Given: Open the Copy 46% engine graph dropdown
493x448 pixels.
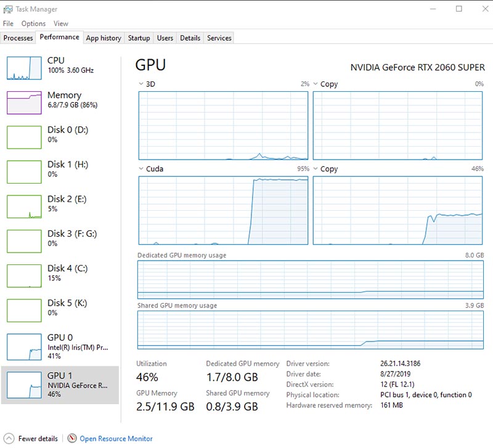Looking at the screenshot, I should pos(316,169).
